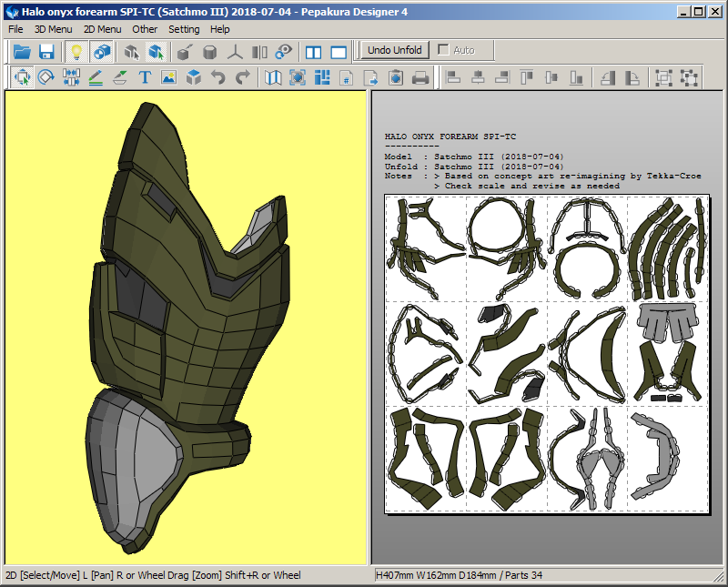This screenshot has width=728, height=587.
Task: Expand the Other menu
Action: pos(145,29)
